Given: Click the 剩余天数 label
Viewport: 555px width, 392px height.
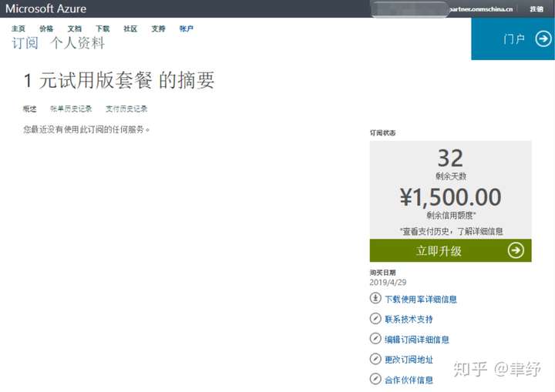Looking at the screenshot, I should 451,176.
